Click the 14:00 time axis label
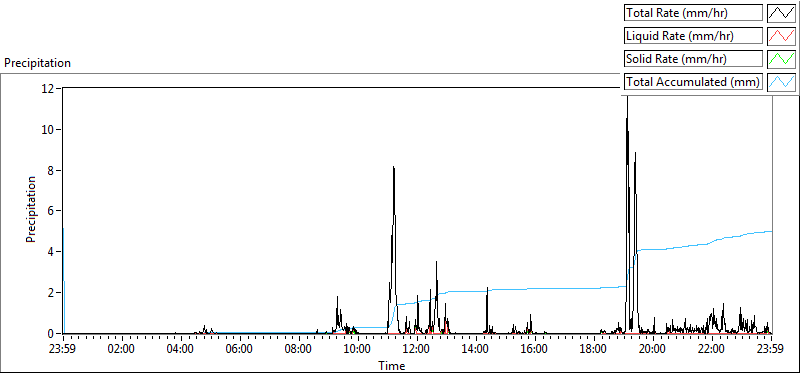 click(476, 350)
